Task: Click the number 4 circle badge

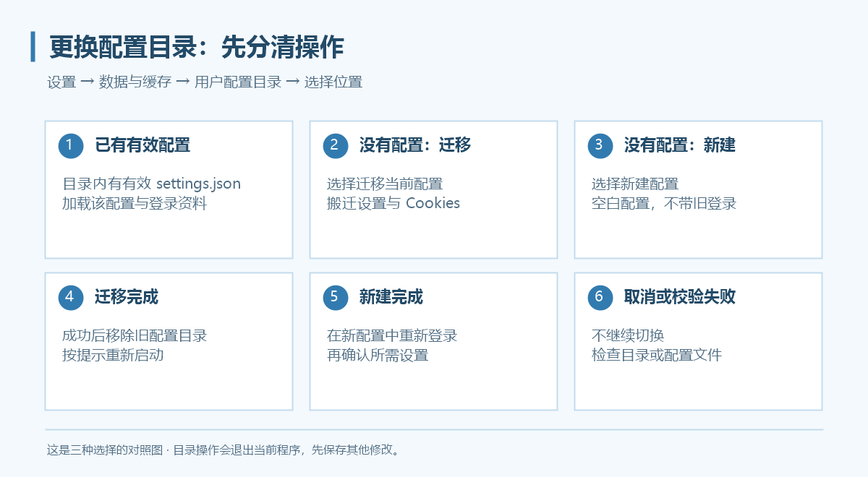Action: coord(71,297)
